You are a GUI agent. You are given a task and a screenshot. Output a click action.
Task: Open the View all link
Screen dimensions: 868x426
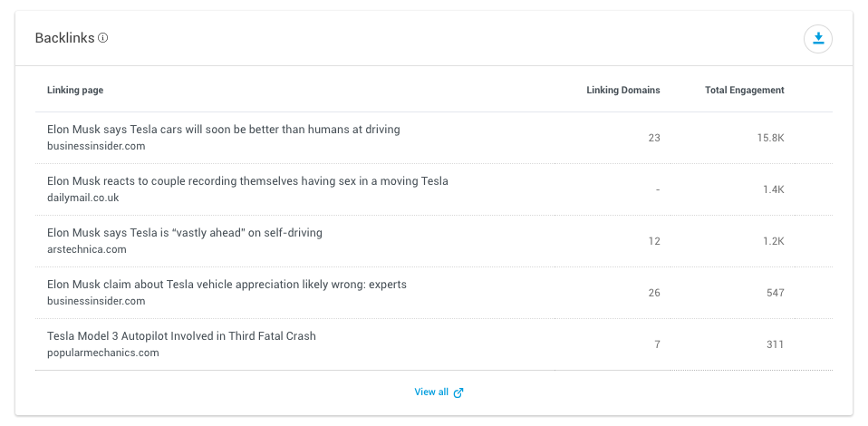click(x=431, y=392)
